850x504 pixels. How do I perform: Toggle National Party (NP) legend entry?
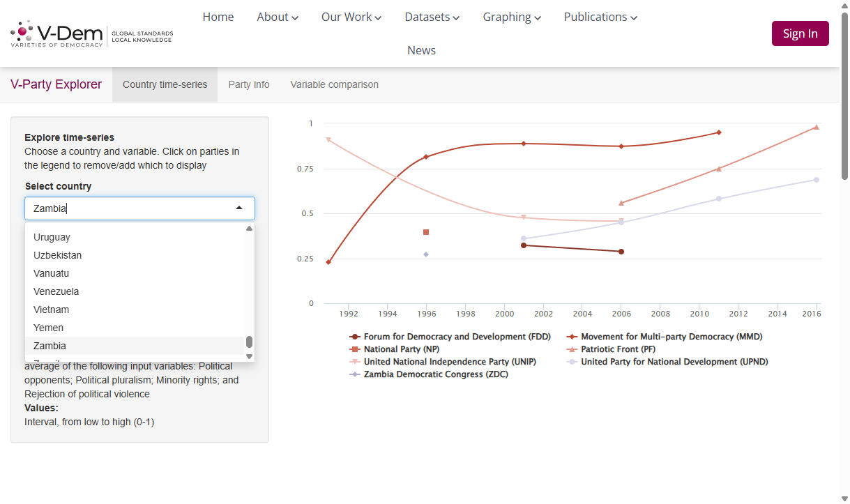pyautogui.click(x=395, y=349)
